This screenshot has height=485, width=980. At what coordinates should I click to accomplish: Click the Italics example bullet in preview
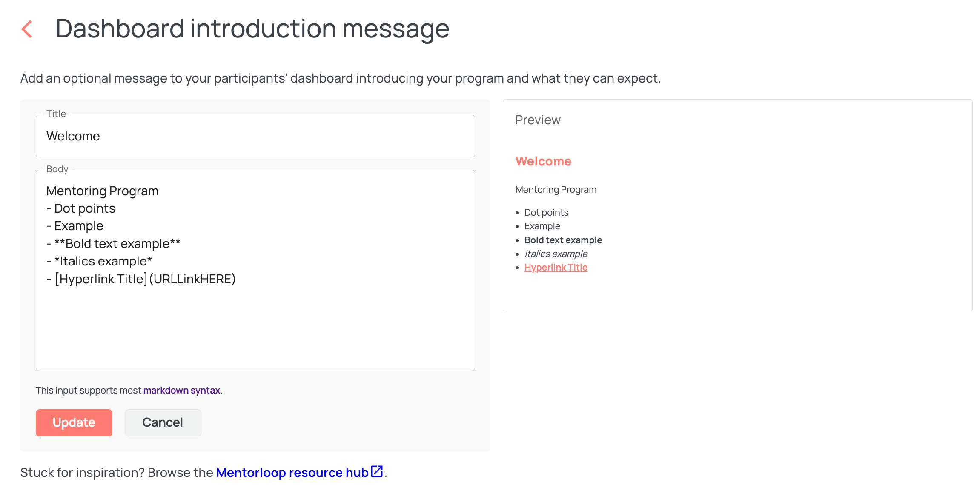pos(556,254)
